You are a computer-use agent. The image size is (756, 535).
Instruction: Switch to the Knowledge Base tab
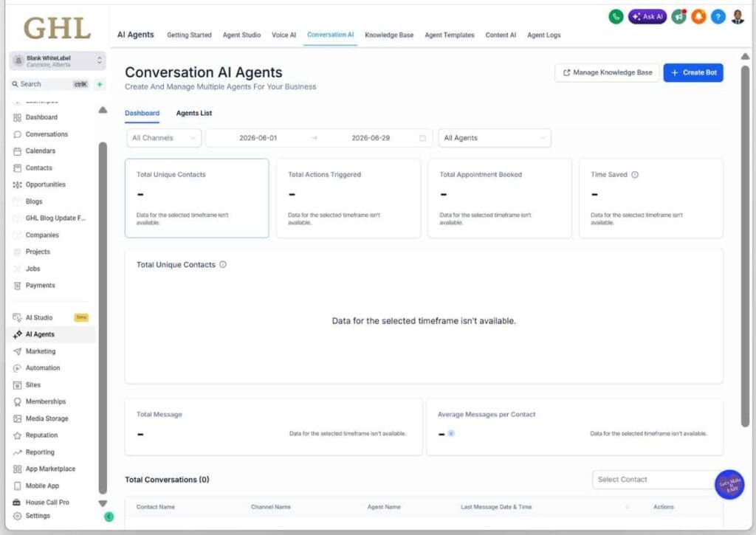click(389, 35)
